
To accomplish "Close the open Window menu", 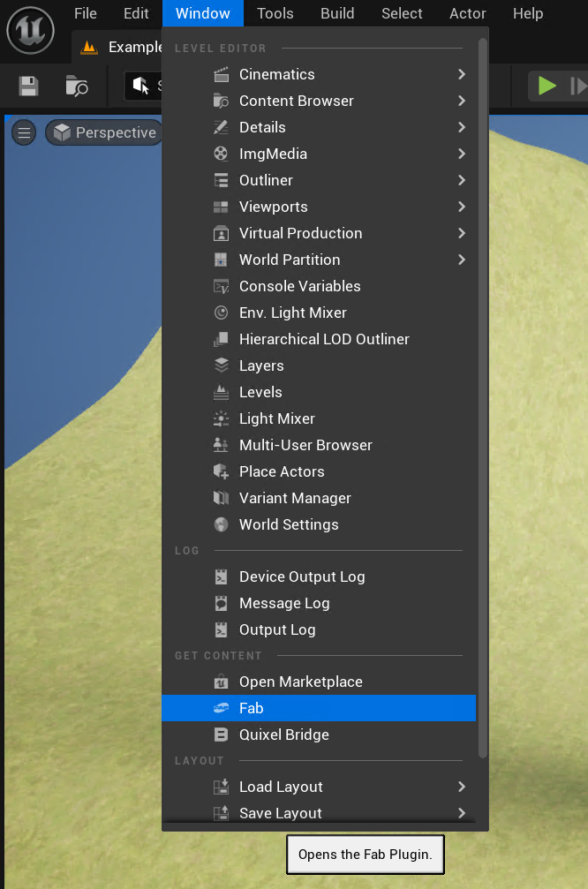I will 203,13.
